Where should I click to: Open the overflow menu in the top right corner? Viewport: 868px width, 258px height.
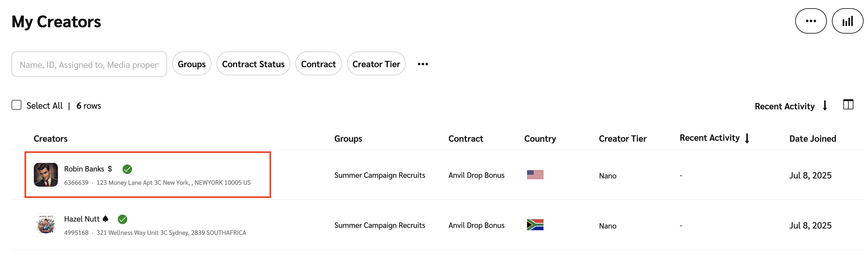(811, 21)
